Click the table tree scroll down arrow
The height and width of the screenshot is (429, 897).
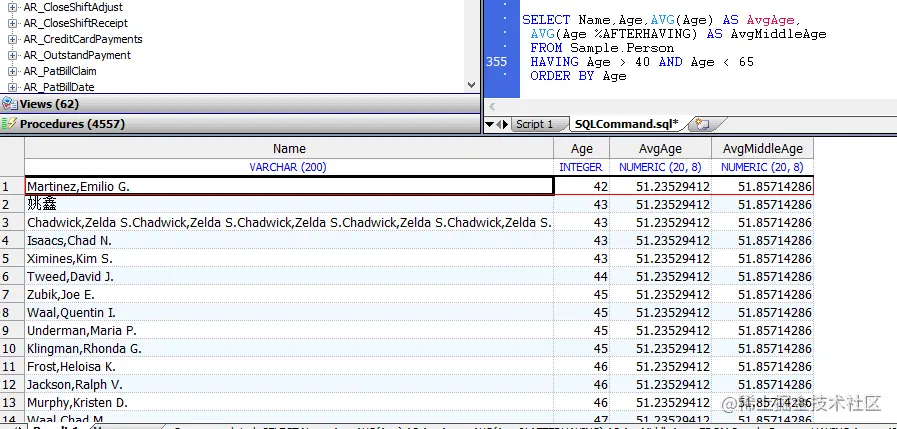coord(471,85)
